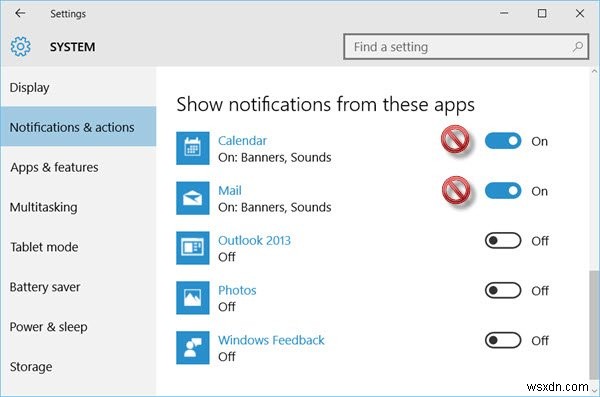Open Outlook 2013 notification options link
Viewport: 600px width, 397px height.
(254, 240)
